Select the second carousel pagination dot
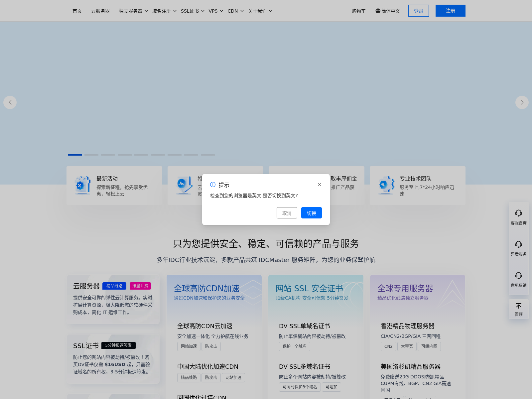The image size is (532, 399). (x=91, y=155)
